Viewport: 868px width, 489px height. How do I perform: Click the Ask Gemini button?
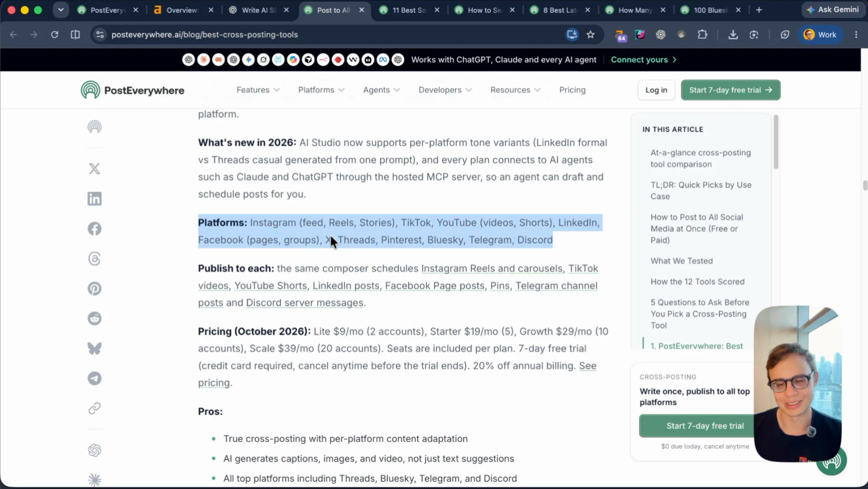click(x=833, y=10)
